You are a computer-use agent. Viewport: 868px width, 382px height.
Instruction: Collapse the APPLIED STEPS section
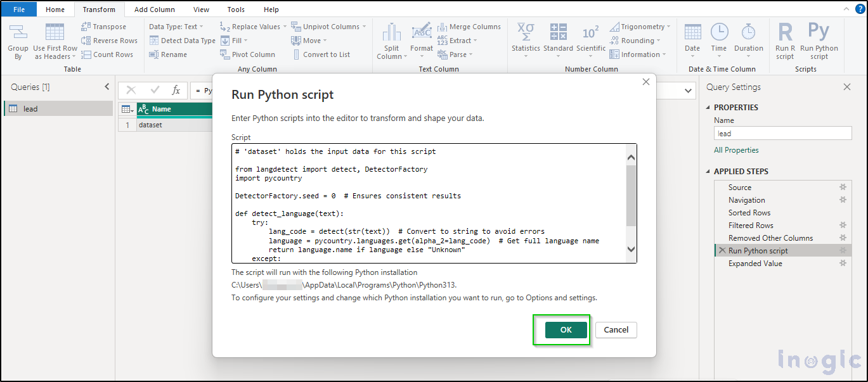pyautogui.click(x=709, y=172)
